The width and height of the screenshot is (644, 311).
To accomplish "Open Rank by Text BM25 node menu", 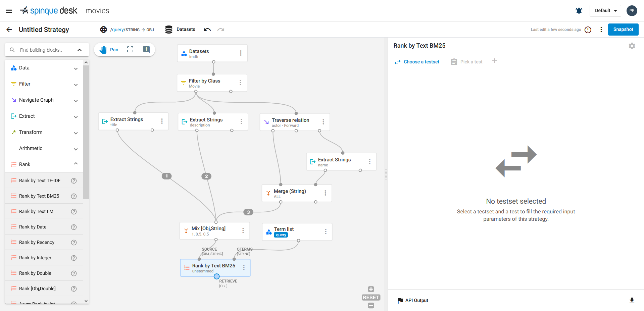I will [x=244, y=267].
